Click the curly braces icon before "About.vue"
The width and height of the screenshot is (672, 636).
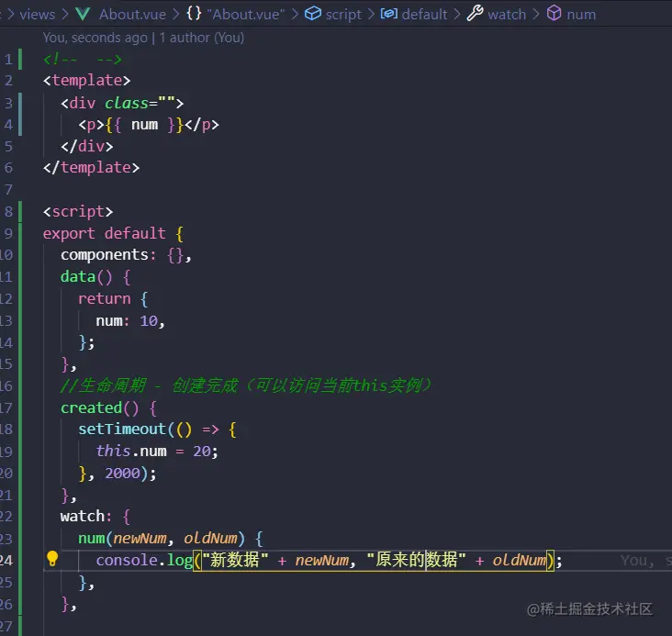[194, 13]
